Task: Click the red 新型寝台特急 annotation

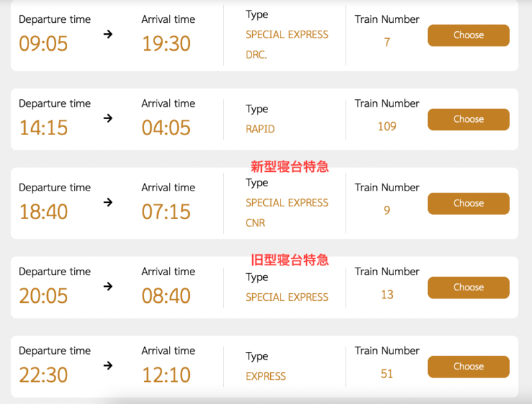Action: 289,166
